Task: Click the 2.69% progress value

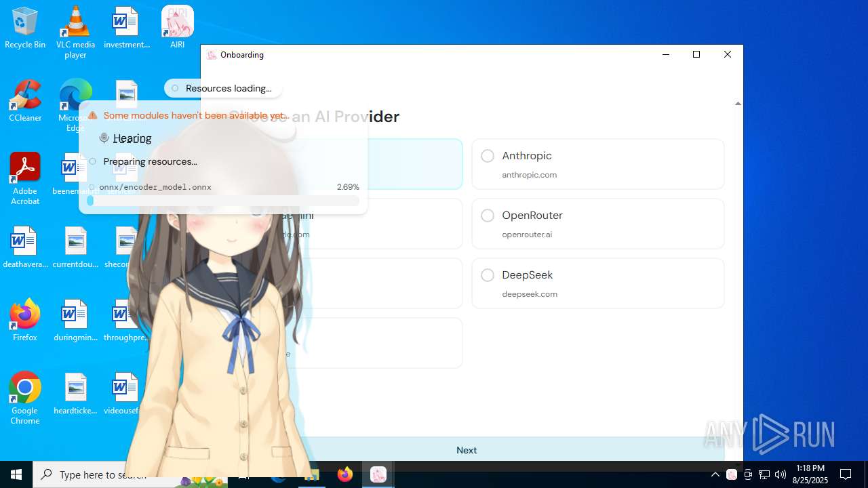Action: tap(348, 187)
